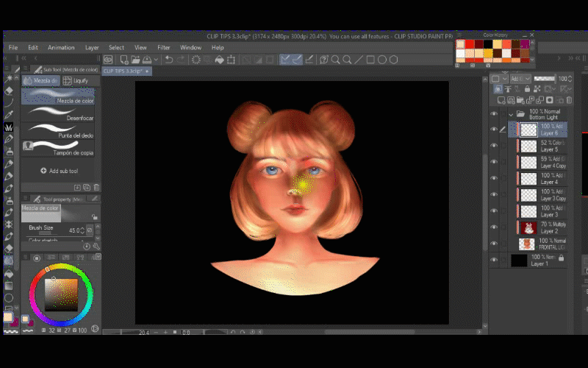Open the dropdown arrow next to Save
This screenshot has width=588, height=368.
pyautogui.click(x=156, y=60)
